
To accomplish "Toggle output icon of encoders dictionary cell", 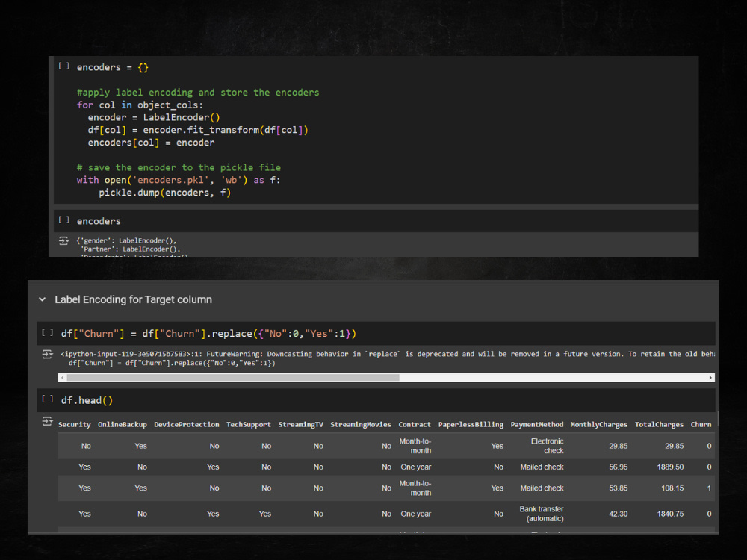I will tap(63, 241).
